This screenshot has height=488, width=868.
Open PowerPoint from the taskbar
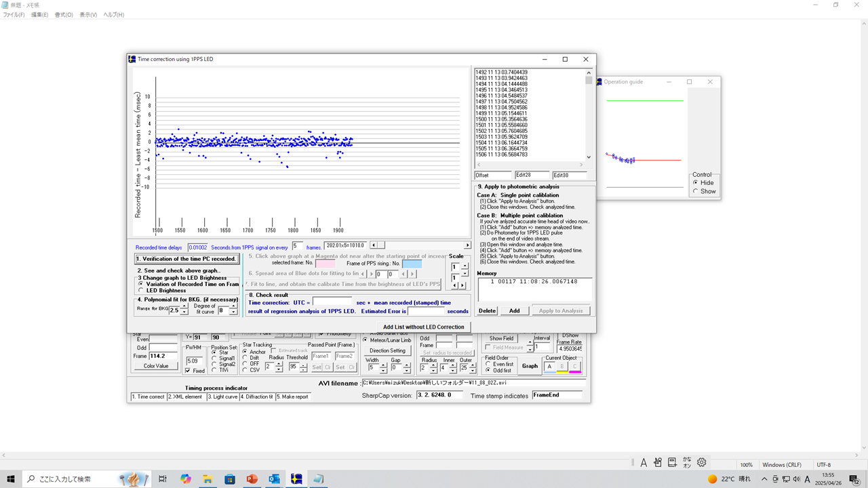[x=252, y=479]
